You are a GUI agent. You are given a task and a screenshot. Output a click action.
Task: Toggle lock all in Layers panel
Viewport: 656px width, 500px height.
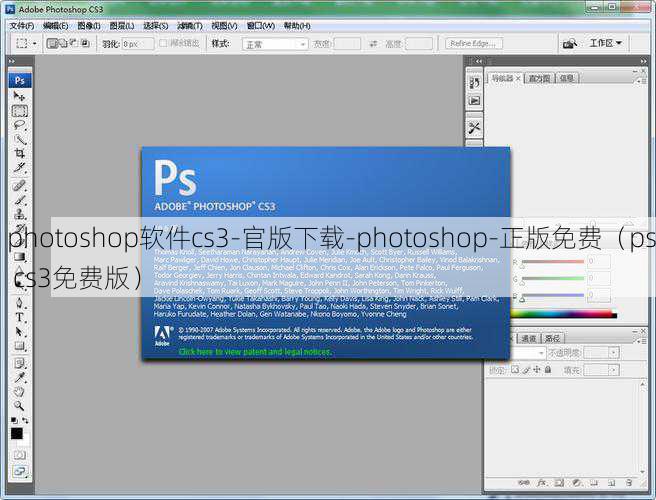548,369
